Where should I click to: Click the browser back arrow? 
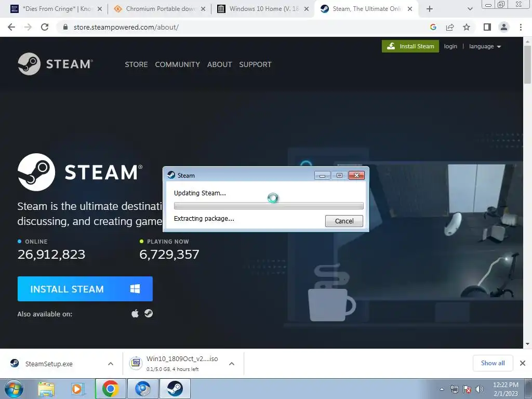point(11,27)
